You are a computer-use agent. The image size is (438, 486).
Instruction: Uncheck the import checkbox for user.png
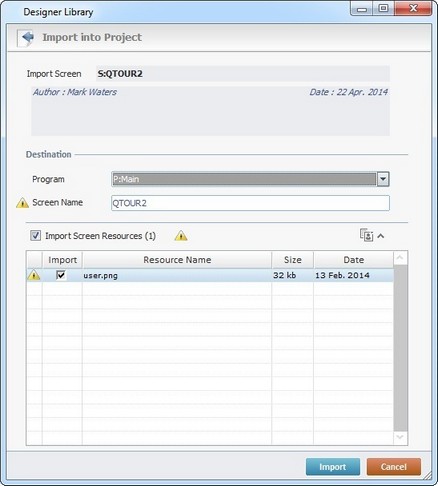[61, 275]
